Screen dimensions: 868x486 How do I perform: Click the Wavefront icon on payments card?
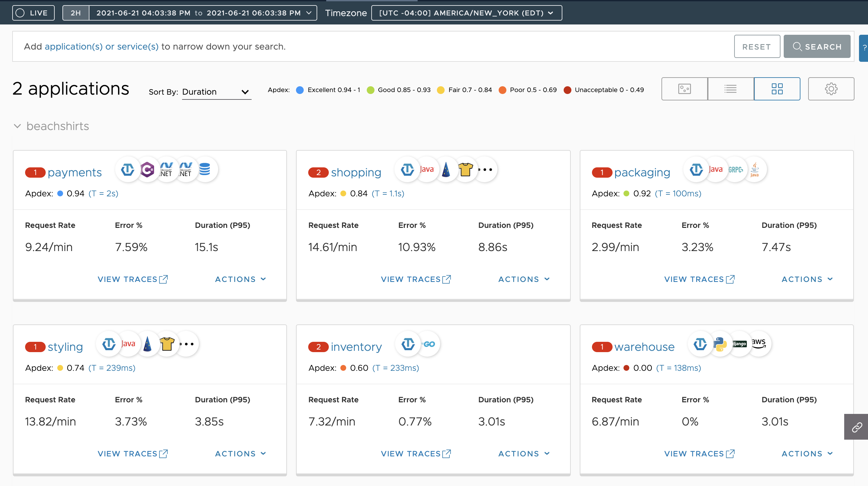[x=128, y=170]
